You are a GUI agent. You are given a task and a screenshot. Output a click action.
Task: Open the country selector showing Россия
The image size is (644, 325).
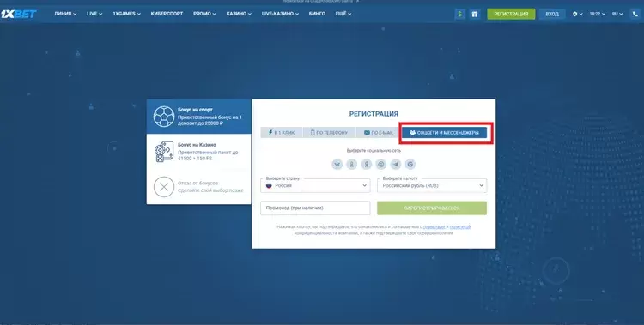click(315, 185)
